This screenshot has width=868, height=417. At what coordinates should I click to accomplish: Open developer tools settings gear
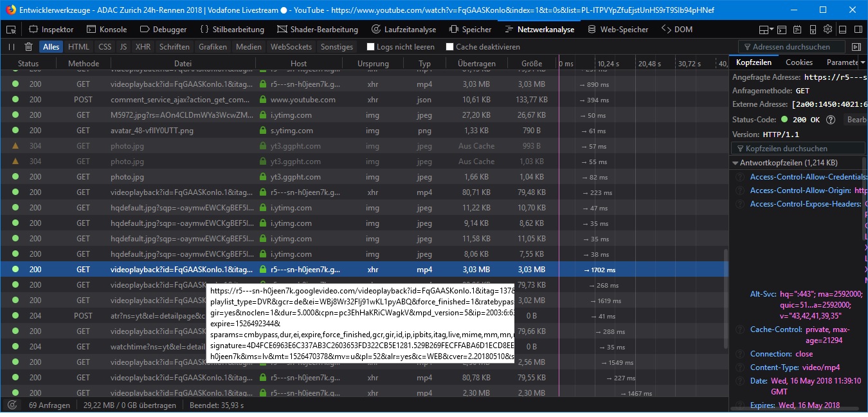tap(828, 30)
